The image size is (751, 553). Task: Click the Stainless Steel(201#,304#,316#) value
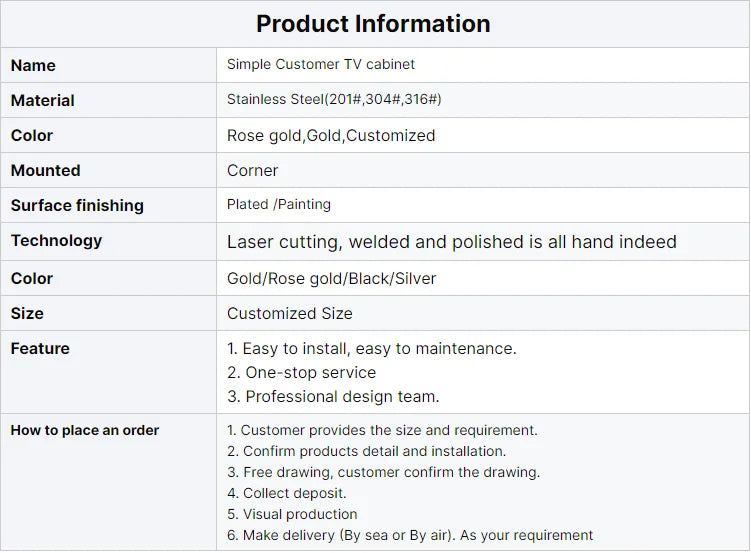click(x=334, y=99)
